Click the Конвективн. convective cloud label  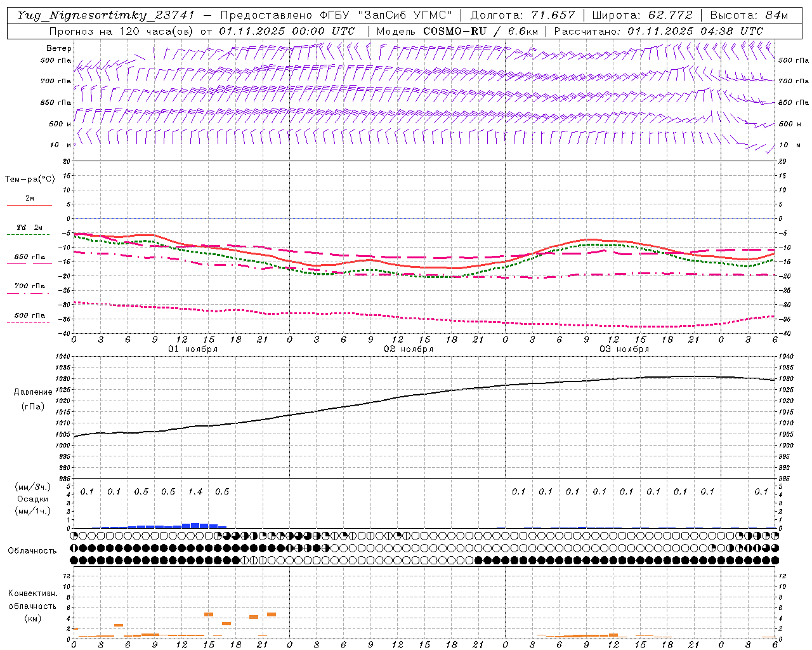32,594
